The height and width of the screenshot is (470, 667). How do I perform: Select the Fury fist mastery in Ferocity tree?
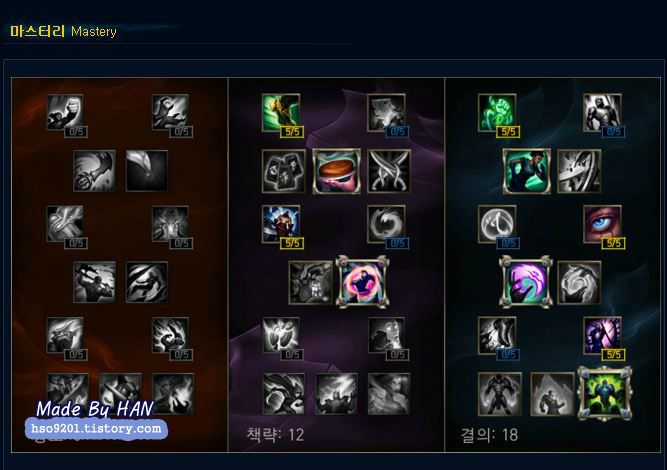tap(65, 113)
